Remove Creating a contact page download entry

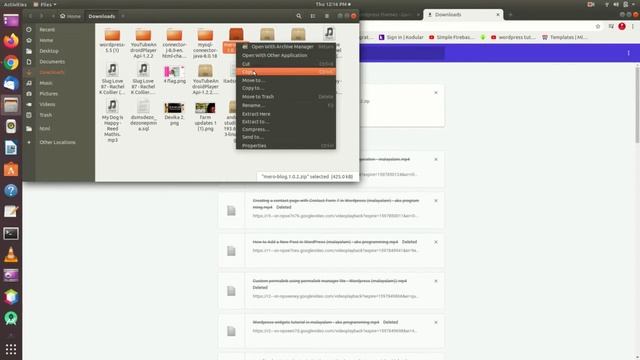[436, 201]
